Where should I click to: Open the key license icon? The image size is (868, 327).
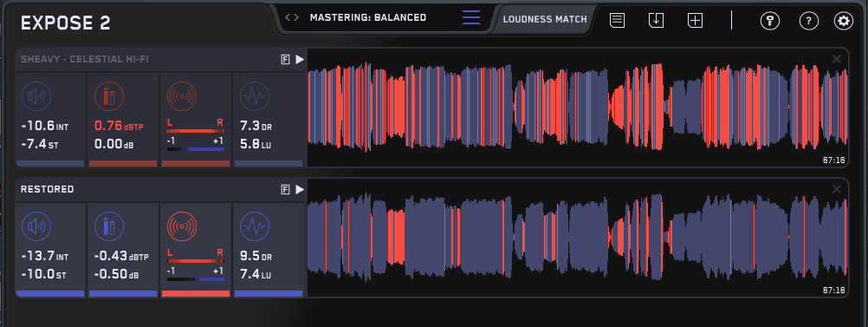[770, 21]
